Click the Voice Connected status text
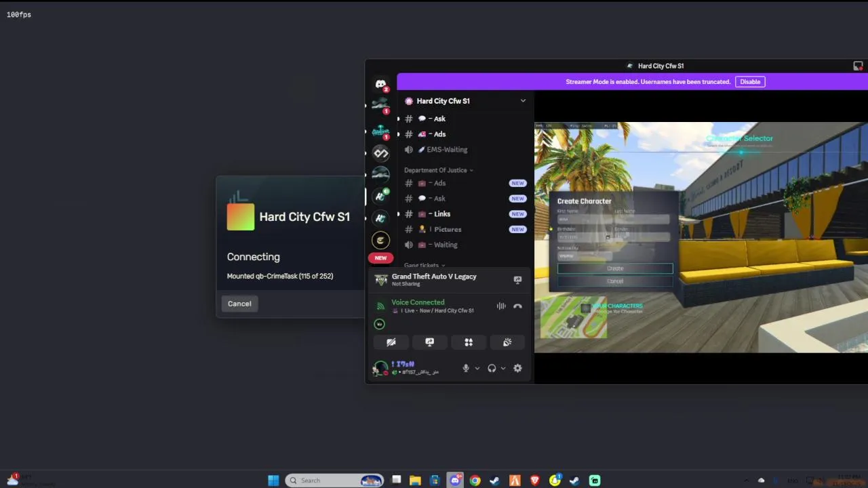 [418, 302]
